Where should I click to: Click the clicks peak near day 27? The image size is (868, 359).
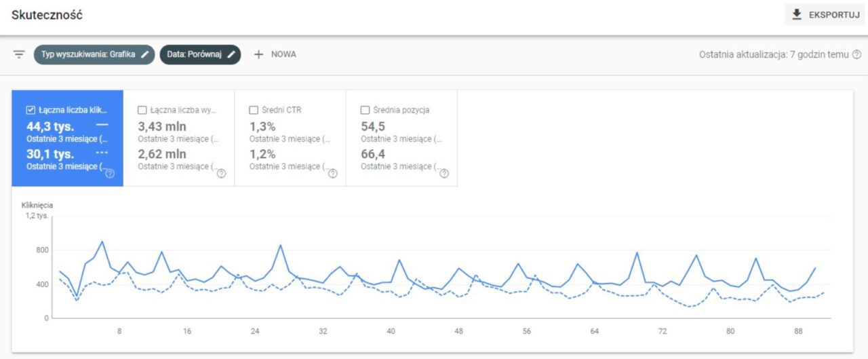[280, 246]
